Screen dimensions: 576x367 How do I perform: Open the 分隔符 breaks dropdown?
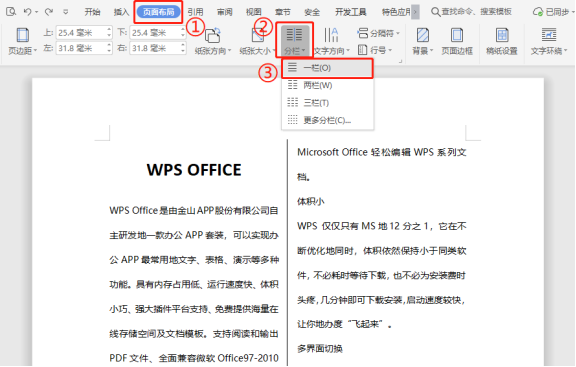(x=378, y=33)
